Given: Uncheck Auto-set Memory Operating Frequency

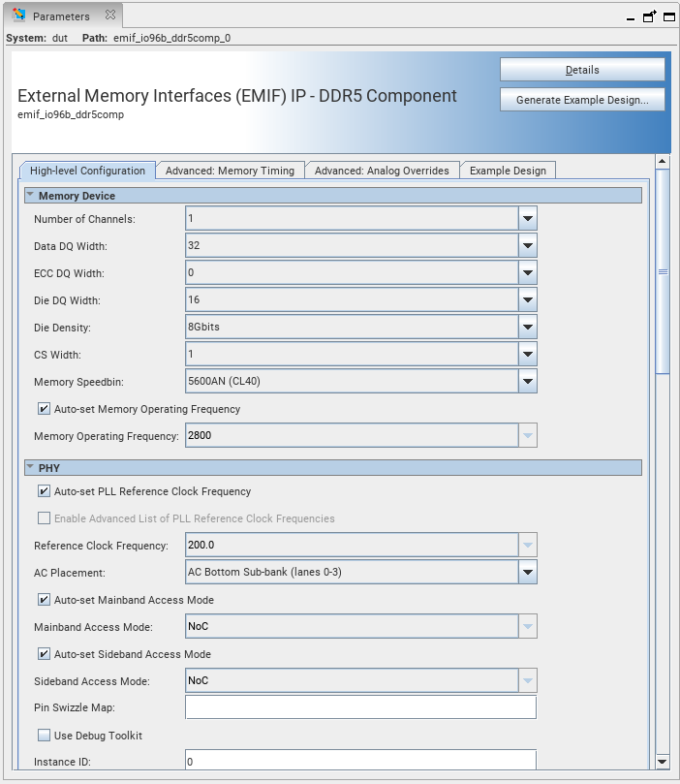Looking at the screenshot, I should pos(44,409).
